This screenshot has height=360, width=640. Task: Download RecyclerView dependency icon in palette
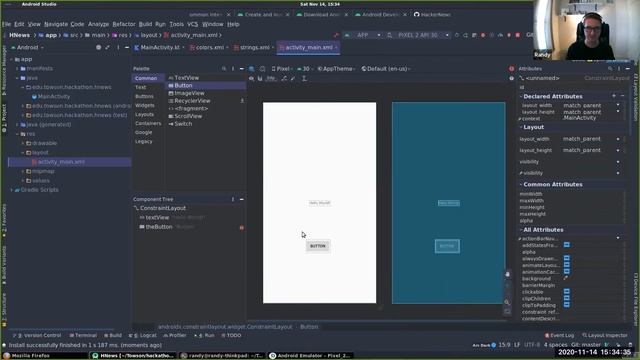[242, 100]
